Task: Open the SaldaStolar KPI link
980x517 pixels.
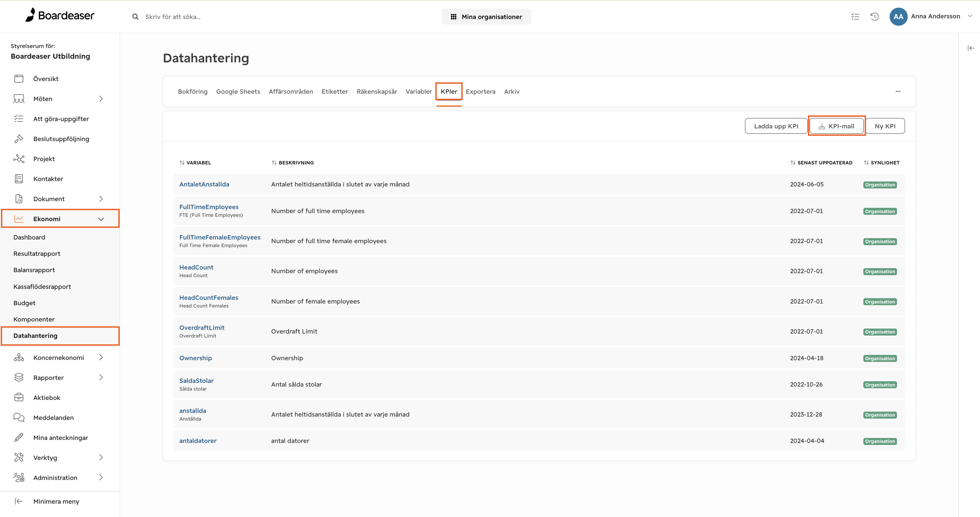Action: 196,381
